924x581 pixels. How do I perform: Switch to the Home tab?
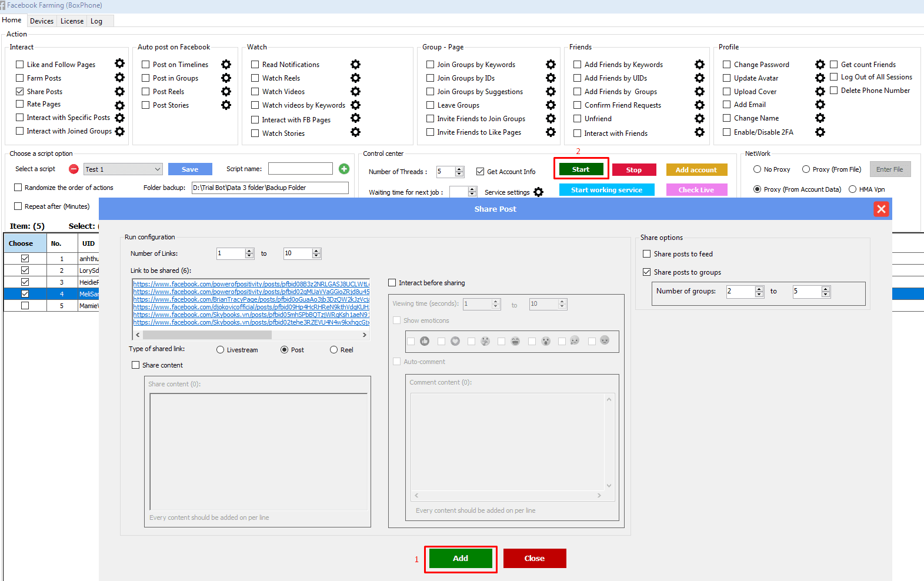[x=12, y=20]
